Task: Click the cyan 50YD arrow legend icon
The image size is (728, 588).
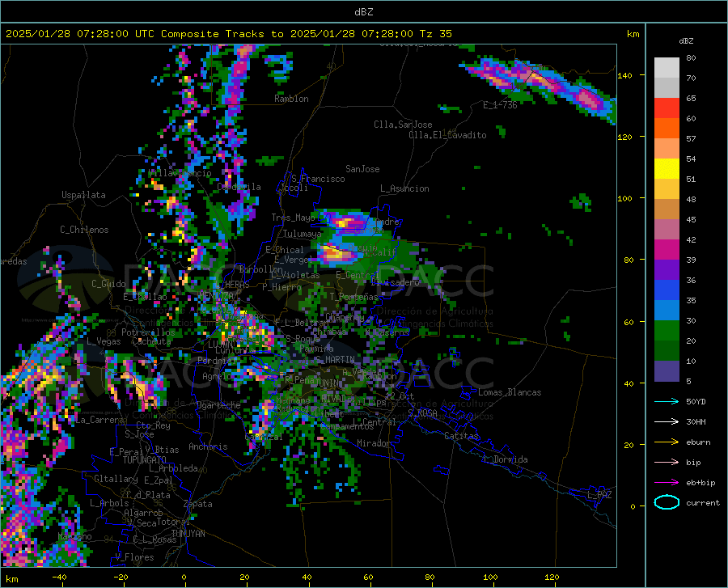Action: coord(667,401)
